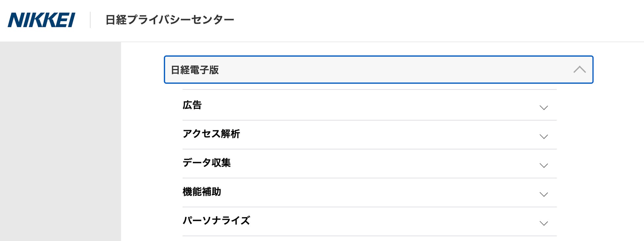Click the down chevron beside 広告
The image size is (644, 241).
tap(543, 107)
